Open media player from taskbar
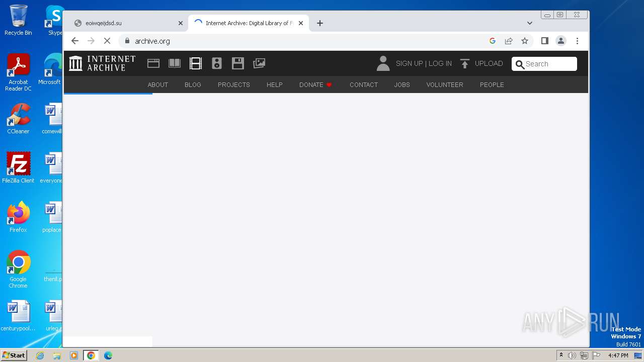 [74, 355]
